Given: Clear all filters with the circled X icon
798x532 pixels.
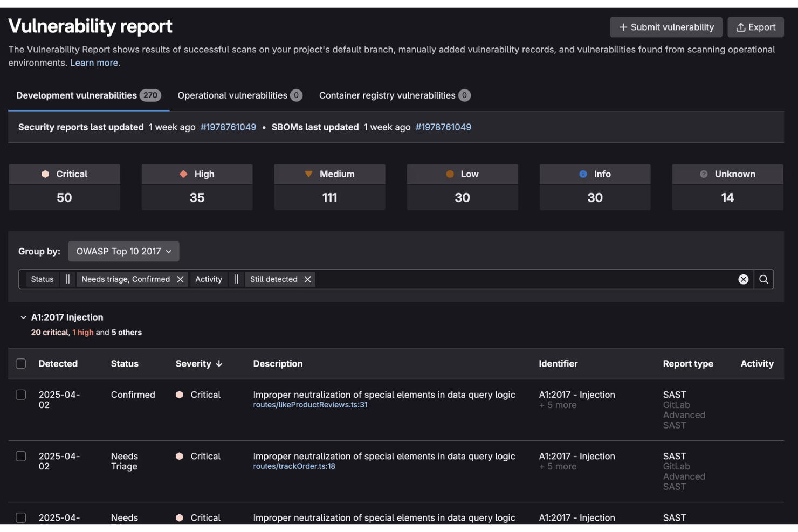Looking at the screenshot, I should (x=744, y=279).
